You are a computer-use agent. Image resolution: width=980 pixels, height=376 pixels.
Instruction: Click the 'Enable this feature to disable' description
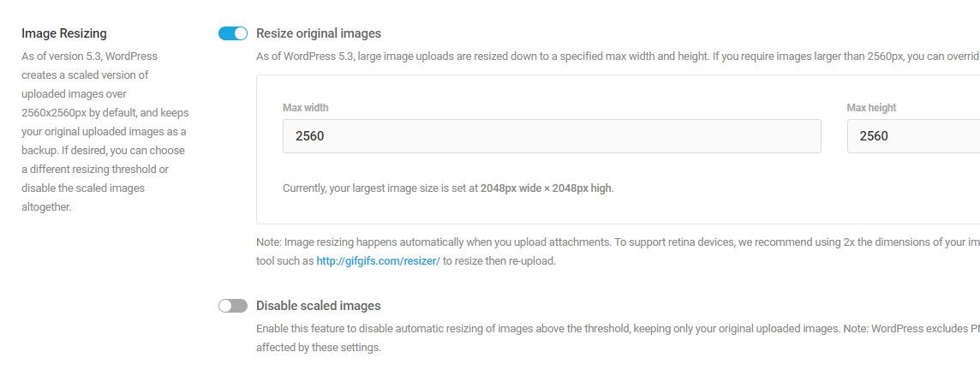[x=618, y=338]
